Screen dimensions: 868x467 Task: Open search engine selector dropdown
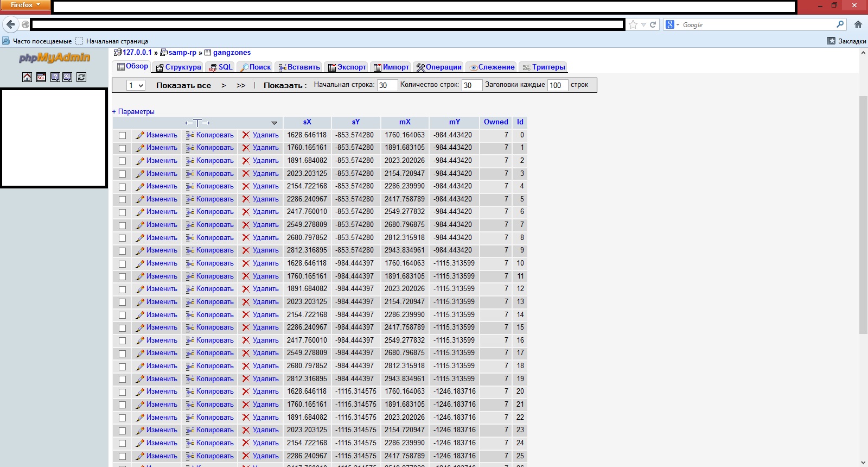point(673,24)
